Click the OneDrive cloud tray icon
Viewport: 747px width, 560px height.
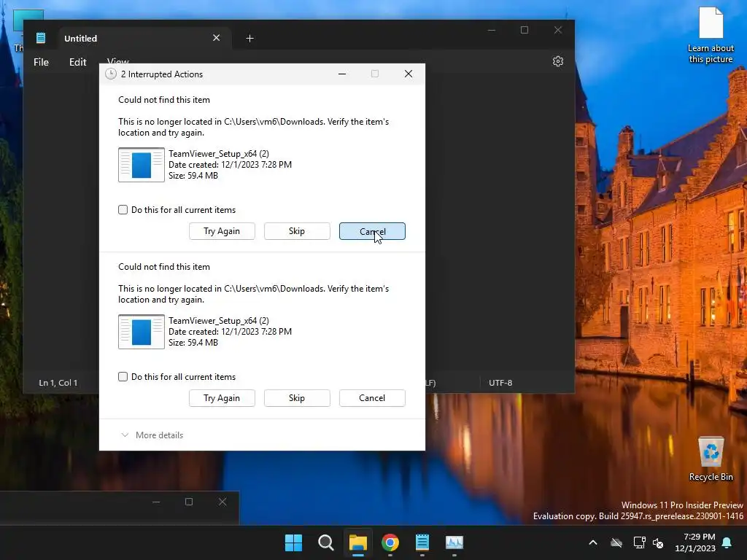click(616, 542)
